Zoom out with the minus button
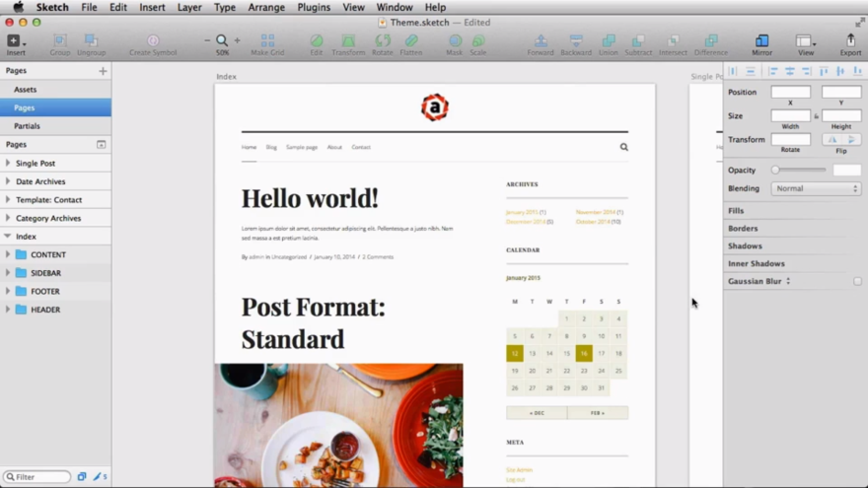This screenshot has height=488, width=868. pos(207,40)
